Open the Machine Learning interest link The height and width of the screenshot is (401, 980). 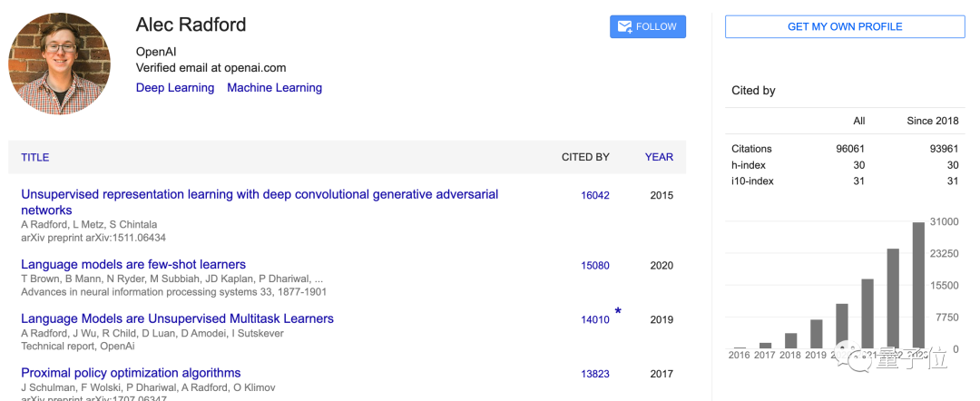(x=274, y=88)
